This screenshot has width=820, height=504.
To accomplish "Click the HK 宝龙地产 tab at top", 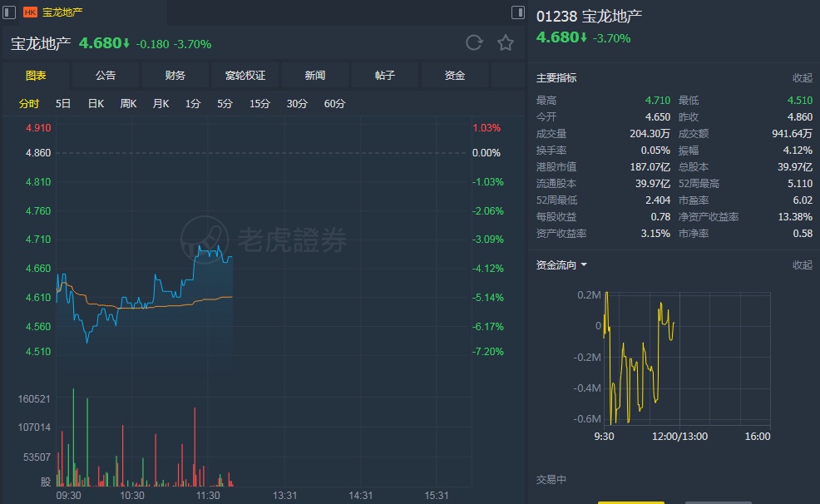I will tap(53, 12).
